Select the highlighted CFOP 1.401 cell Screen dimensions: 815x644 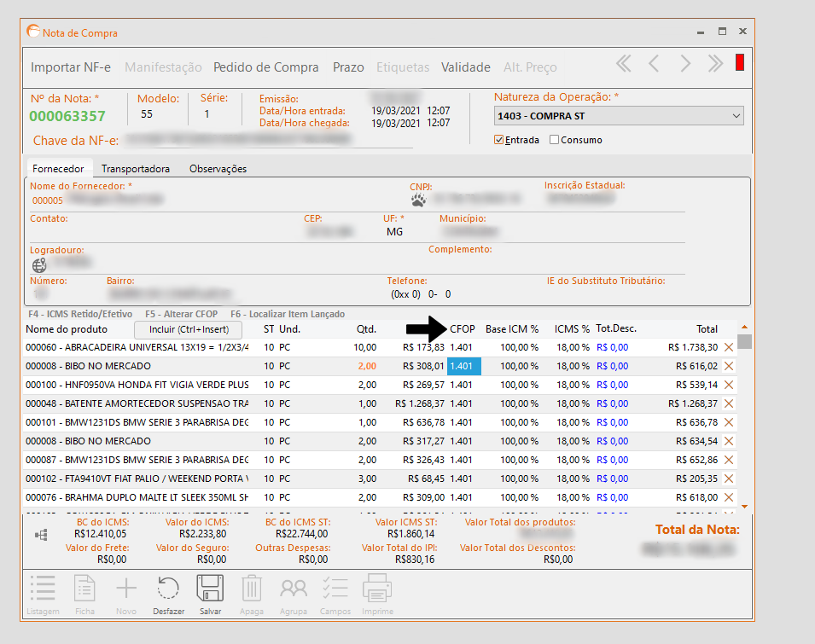pos(464,366)
